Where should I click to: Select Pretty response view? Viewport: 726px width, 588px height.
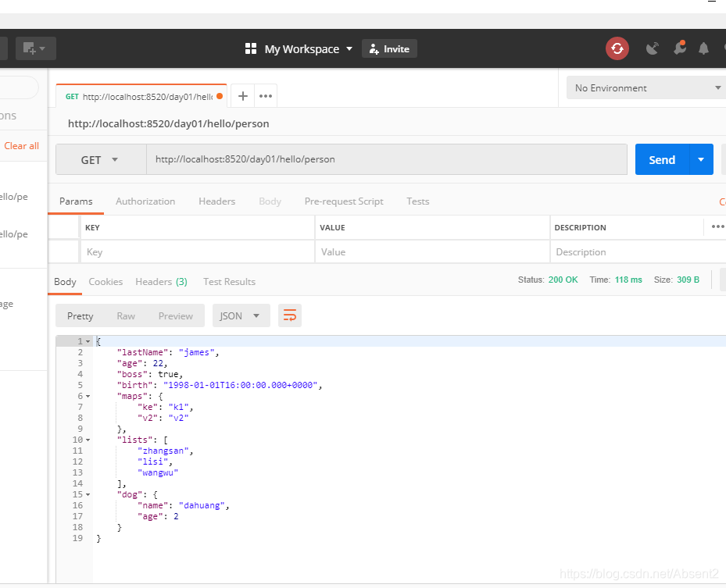coord(80,316)
